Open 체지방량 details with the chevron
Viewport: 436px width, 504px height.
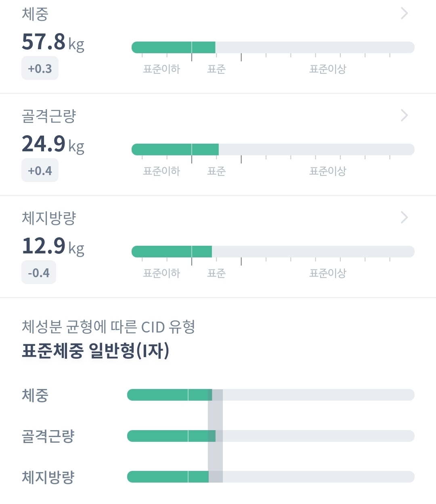pyautogui.click(x=404, y=218)
